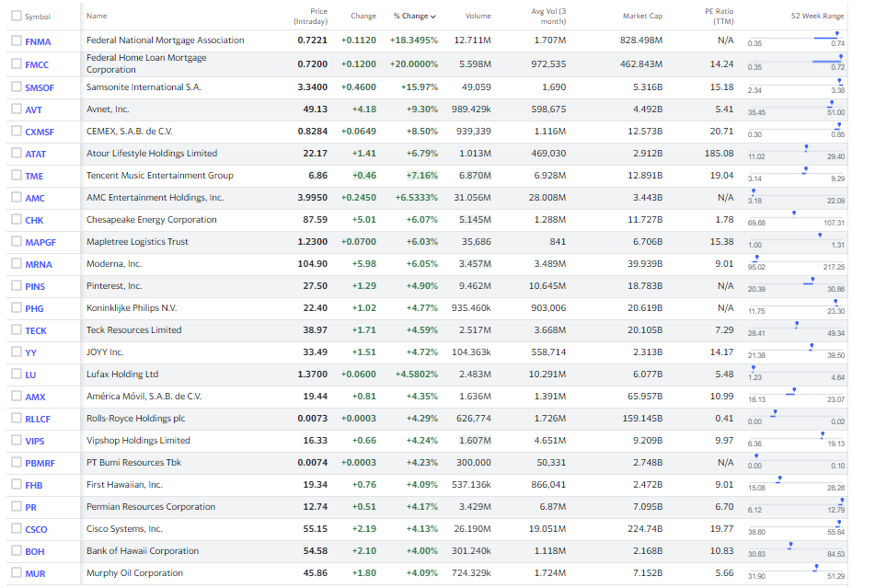Click Permian Resources Corporation name
Screen dimensions: 875x588
(151, 506)
